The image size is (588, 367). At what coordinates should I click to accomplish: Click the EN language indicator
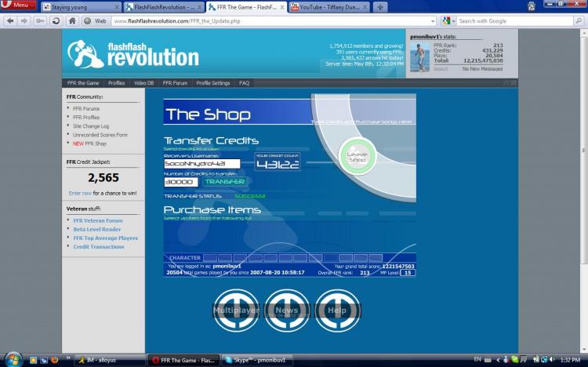477,359
